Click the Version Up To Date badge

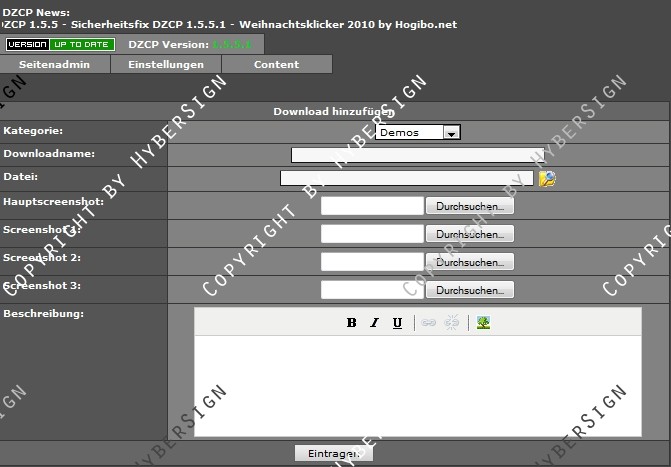click(60, 45)
